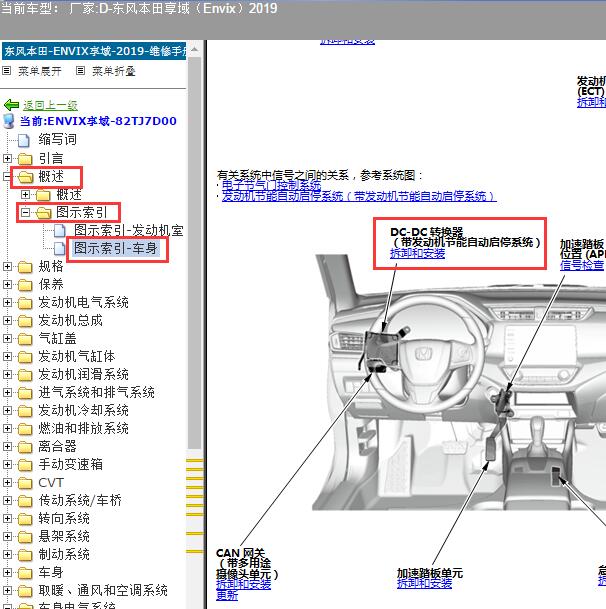Expand the 引言 tree node
Image resolution: width=606 pixels, height=609 pixels.
coord(7,158)
